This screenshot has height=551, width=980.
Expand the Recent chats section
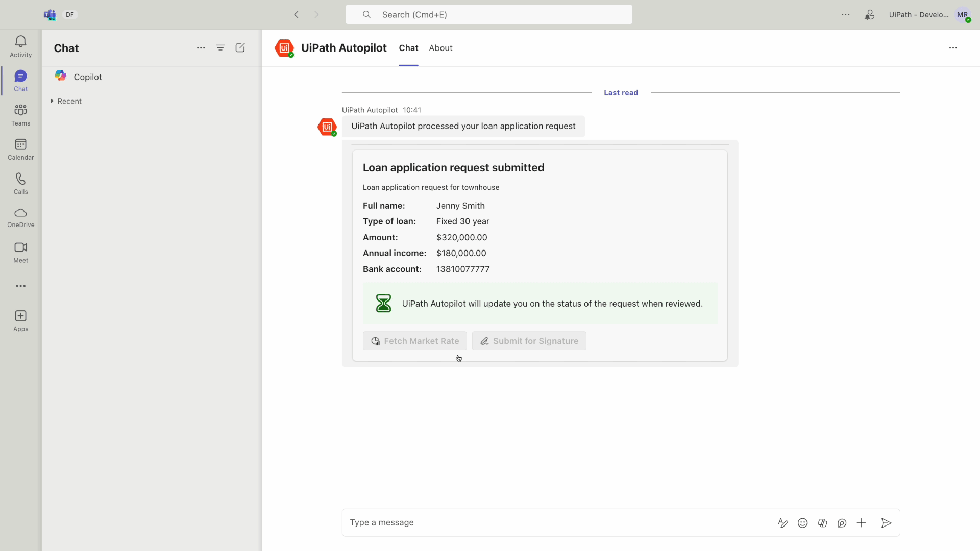(52, 101)
